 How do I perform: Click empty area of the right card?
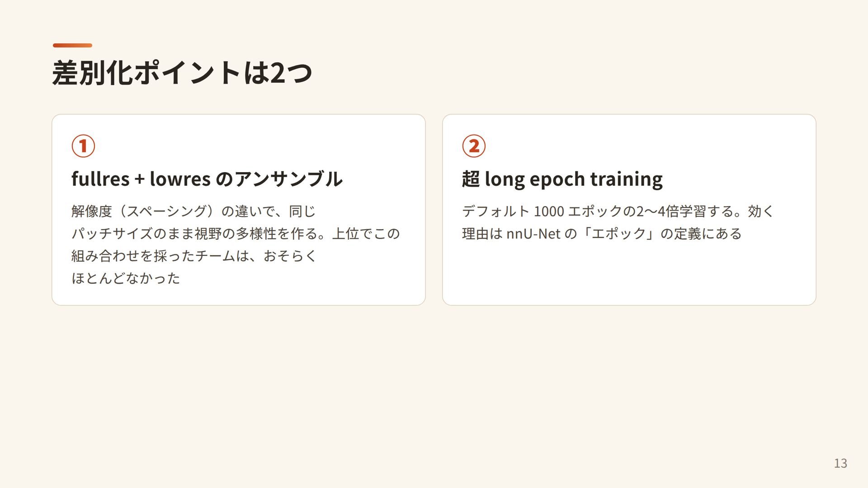point(629,276)
